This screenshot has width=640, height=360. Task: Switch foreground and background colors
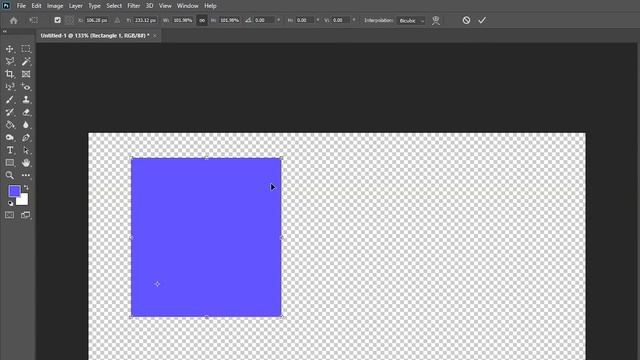pos(26,187)
